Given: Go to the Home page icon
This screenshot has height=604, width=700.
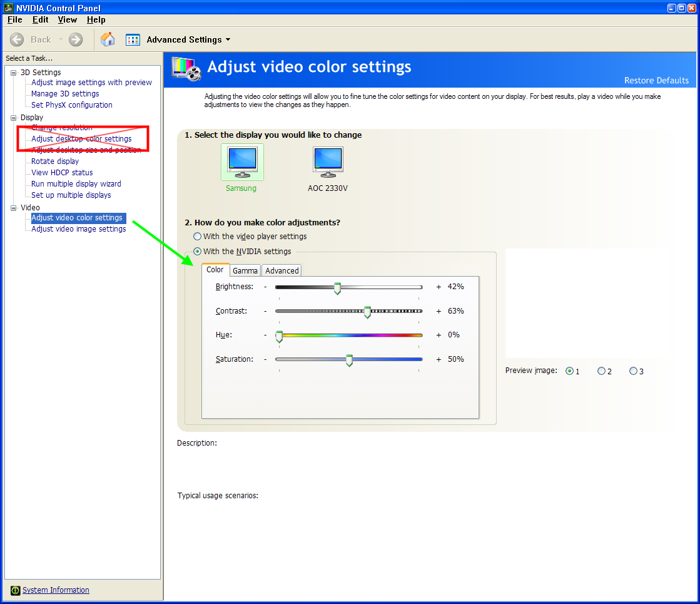Looking at the screenshot, I should 108,39.
